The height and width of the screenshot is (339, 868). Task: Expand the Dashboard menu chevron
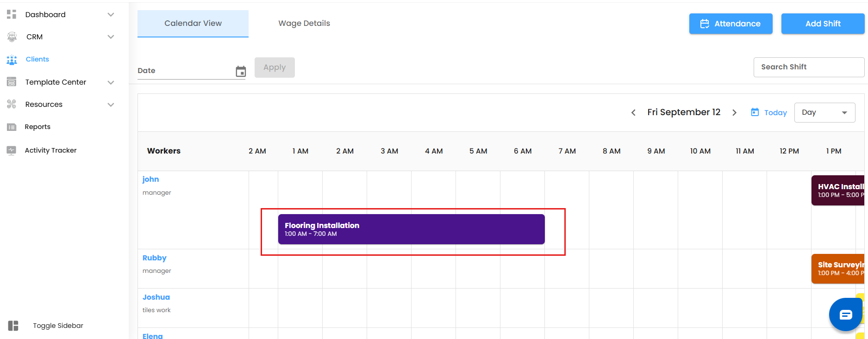tap(111, 14)
